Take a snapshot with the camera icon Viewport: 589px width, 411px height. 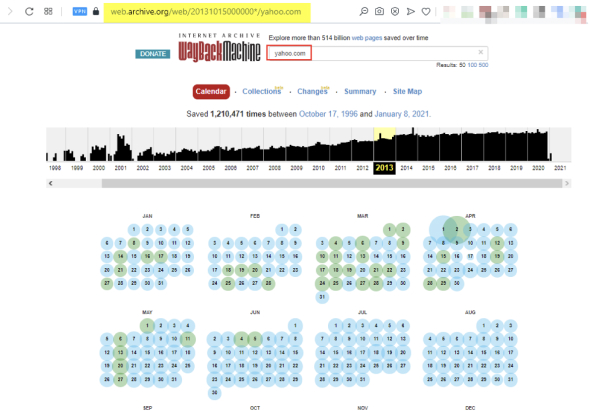pyautogui.click(x=379, y=12)
